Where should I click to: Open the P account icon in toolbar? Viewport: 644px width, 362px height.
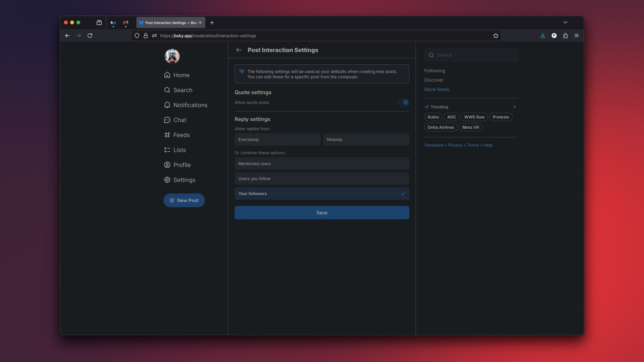(554, 36)
